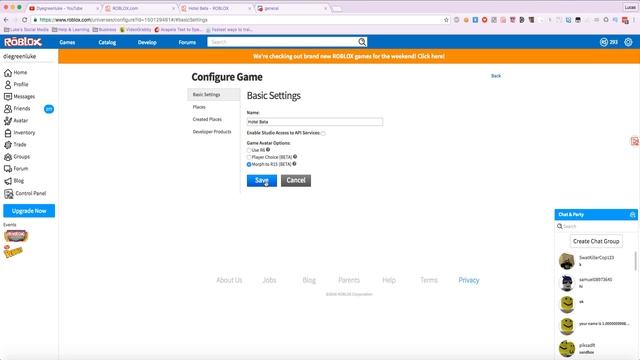The width and height of the screenshot is (640, 360).
Task: Select the Developer Products tab
Action: pyautogui.click(x=212, y=132)
